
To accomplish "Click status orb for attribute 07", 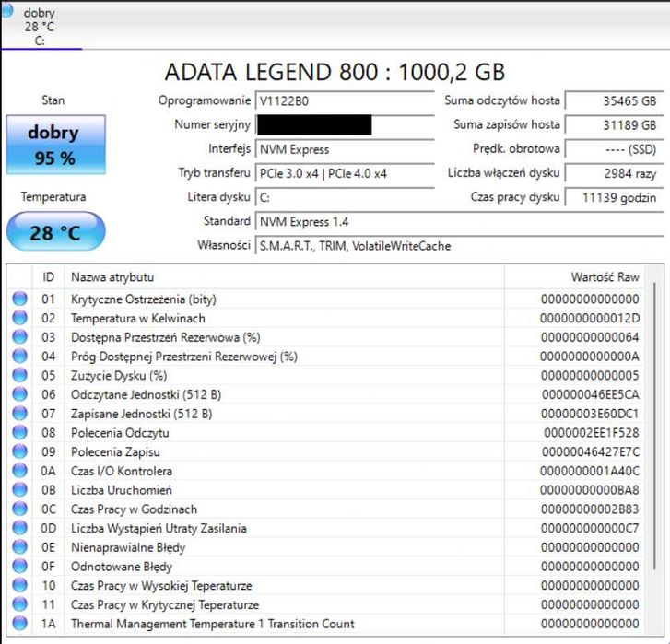I will [19, 414].
